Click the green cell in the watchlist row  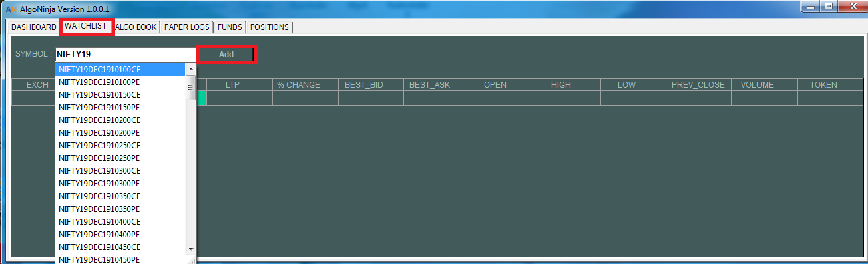(202, 98)
